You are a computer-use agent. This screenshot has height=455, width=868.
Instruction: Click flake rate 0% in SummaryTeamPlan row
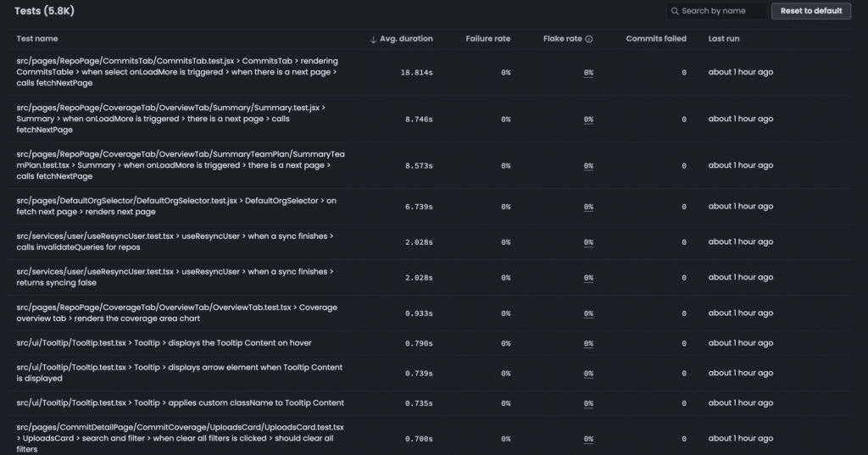pyautogui.click(x=588, y=165)
